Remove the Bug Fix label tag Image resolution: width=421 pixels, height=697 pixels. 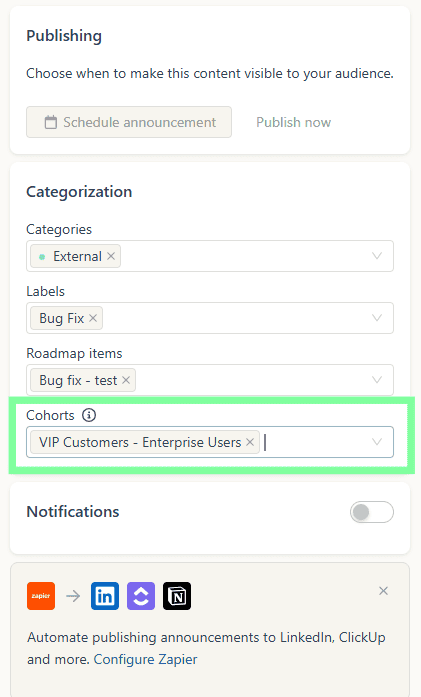93,318
